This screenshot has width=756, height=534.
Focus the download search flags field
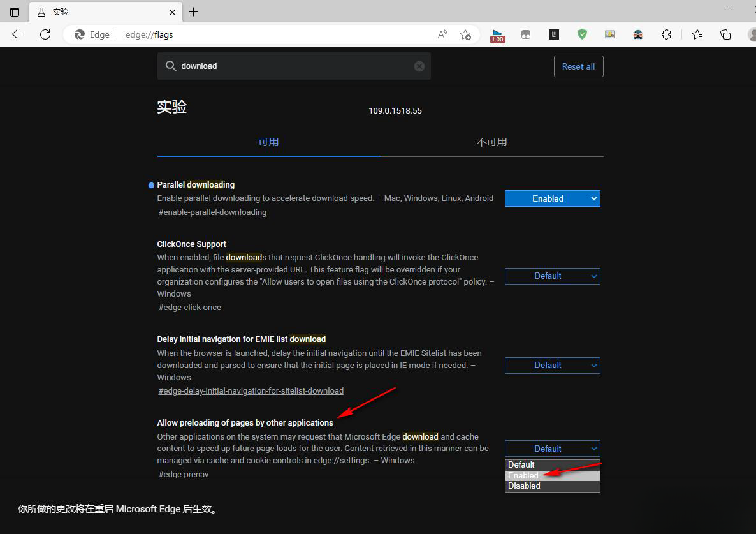[294, 66]
